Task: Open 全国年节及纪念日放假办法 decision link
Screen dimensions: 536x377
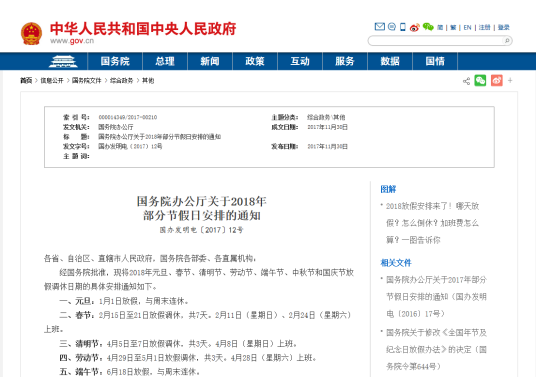Action: click(436, 349)
